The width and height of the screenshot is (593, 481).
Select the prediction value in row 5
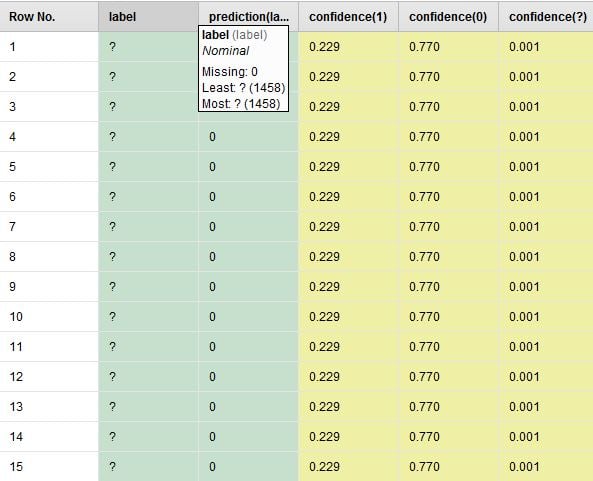[248, 167]
